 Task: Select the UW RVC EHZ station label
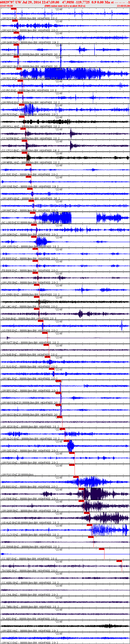point(30,78)
